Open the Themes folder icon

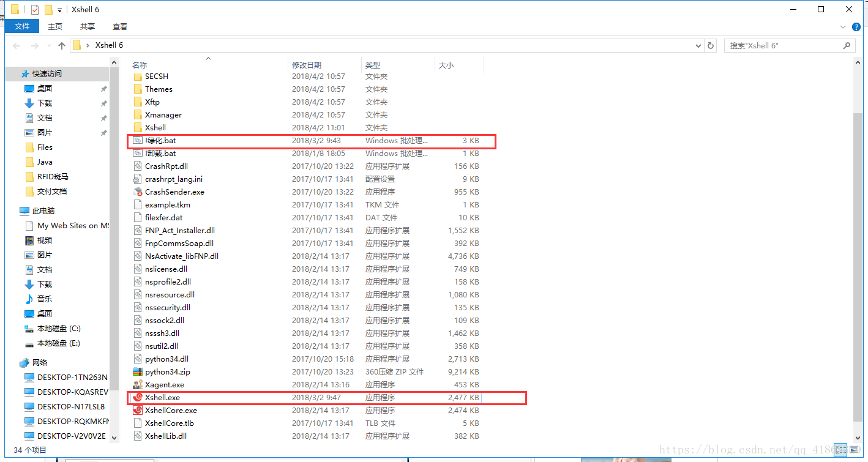(x=138, y=89)
